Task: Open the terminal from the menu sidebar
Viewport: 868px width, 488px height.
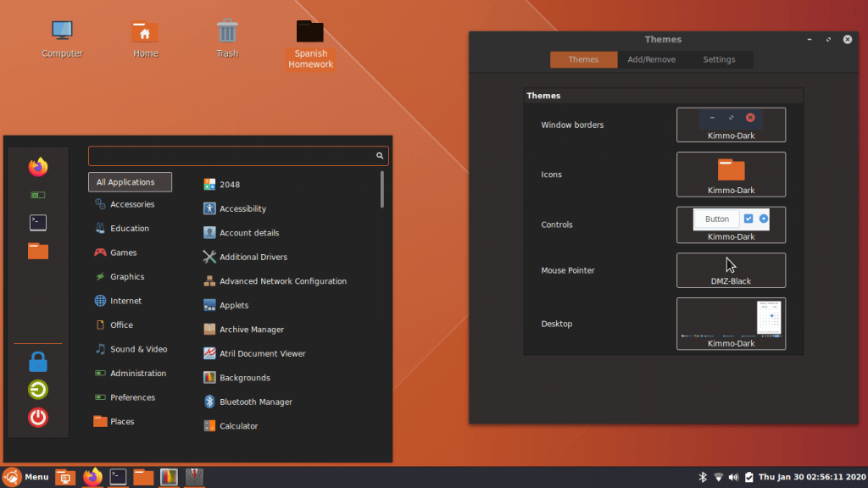Action: click(37, 222)
